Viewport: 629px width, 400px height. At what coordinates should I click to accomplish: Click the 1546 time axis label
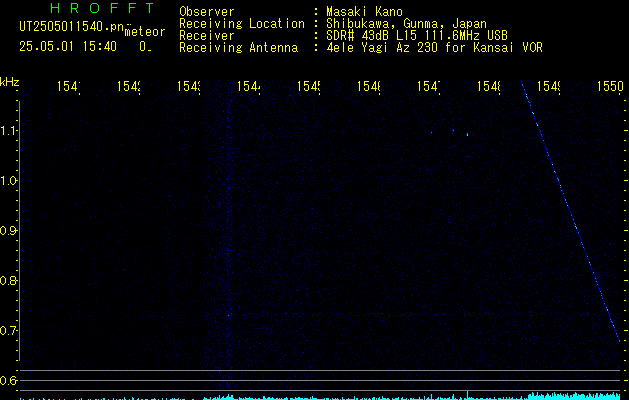tap(368, 87)
